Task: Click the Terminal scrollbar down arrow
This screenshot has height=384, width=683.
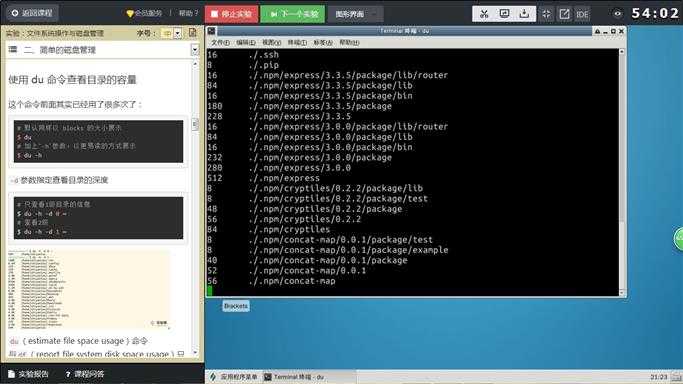Action: [x=622, y=293]
